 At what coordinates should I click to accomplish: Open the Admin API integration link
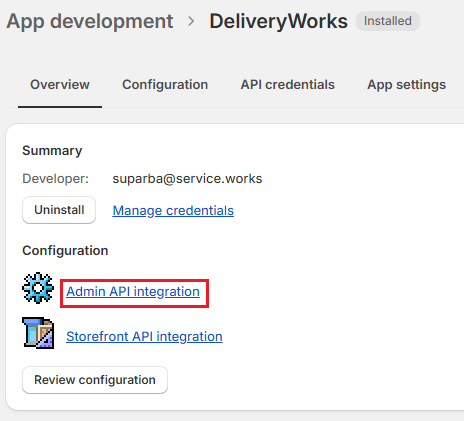coord(133,292)
